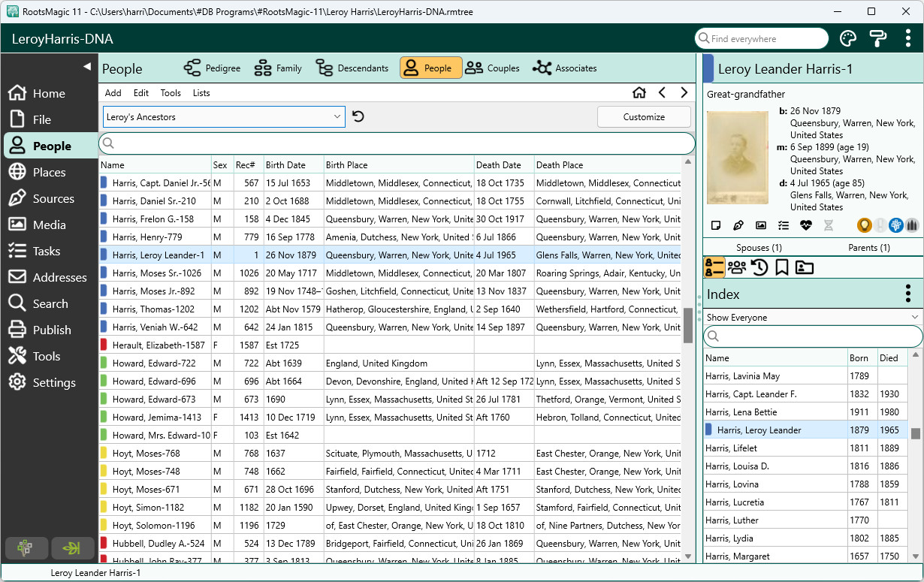Select the index list view icon
924x582 pixels.
714,267
